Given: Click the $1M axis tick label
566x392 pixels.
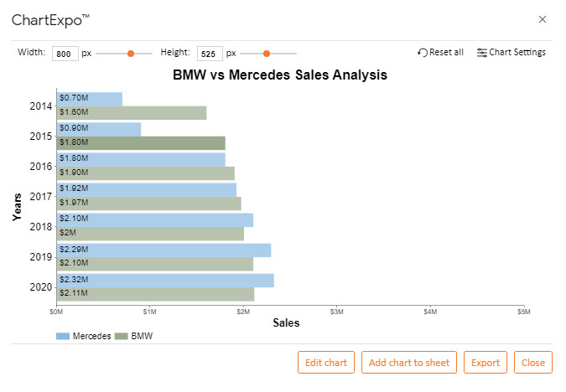Looking at the screenshot, I should click(150, 312).
